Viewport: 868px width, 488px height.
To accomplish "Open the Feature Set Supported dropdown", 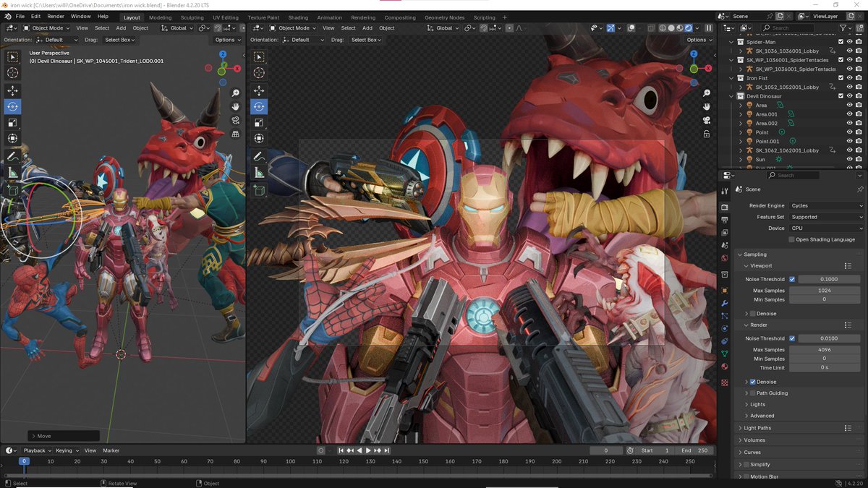I will click(x=826, y=217).
